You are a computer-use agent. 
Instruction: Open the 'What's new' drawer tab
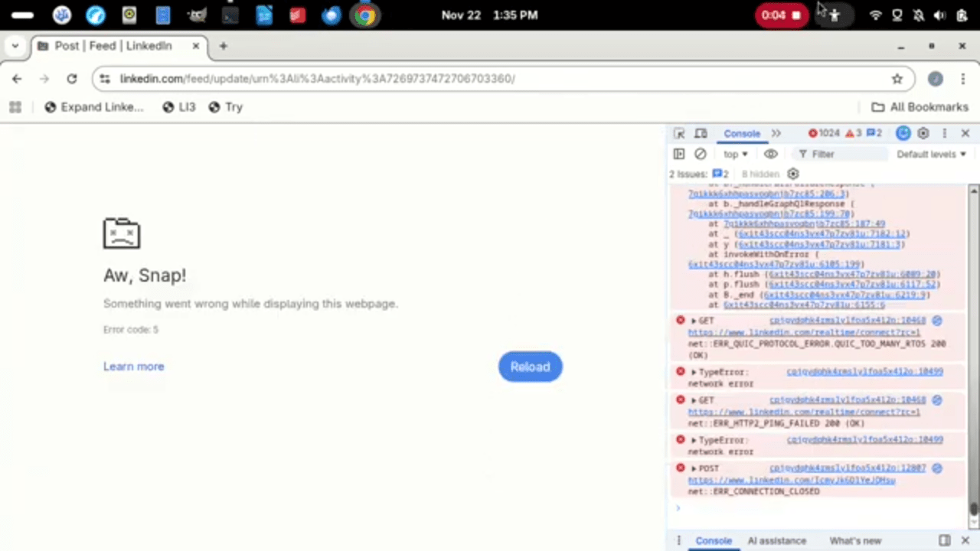click(x=855, y=540)
